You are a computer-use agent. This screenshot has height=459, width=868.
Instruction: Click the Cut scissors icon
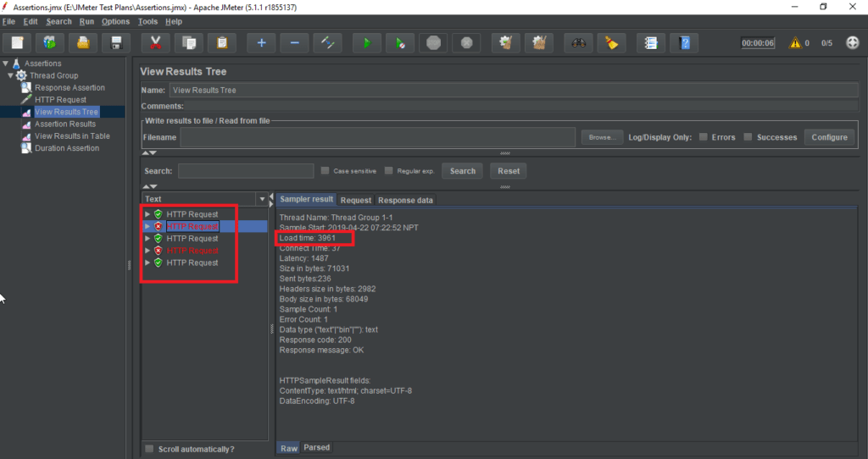point(156,43)
